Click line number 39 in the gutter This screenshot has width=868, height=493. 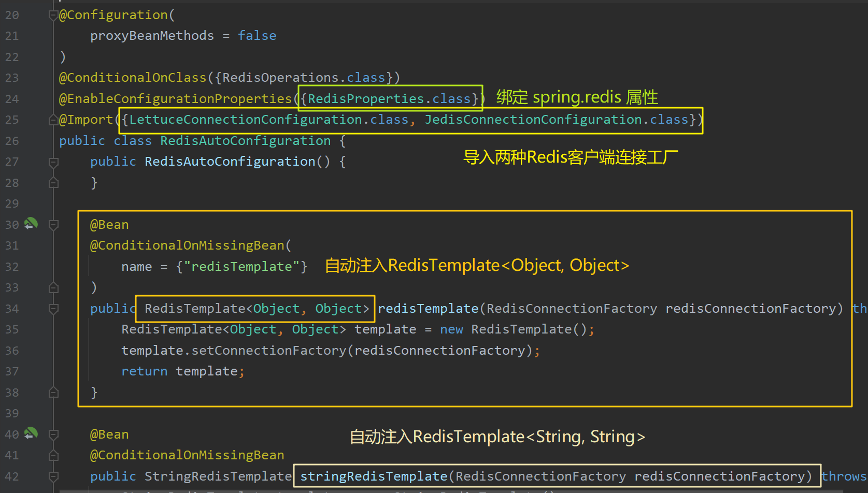pyautogui.click(x=12, y=413)
